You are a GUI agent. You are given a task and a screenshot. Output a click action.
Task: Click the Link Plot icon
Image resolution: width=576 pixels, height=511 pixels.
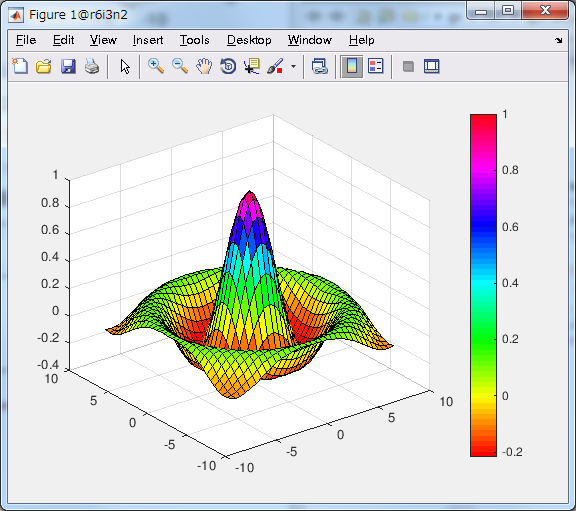click(320, 67)
